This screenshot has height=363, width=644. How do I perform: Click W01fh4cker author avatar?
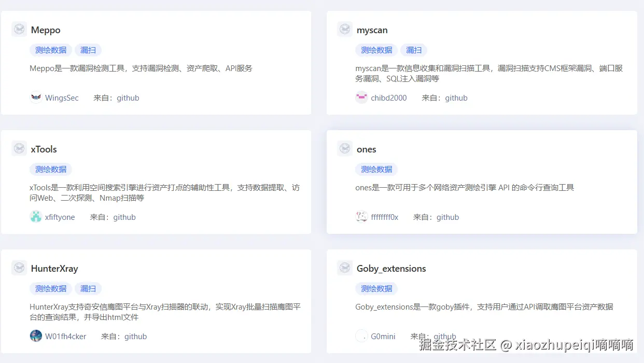click(36, 336)
